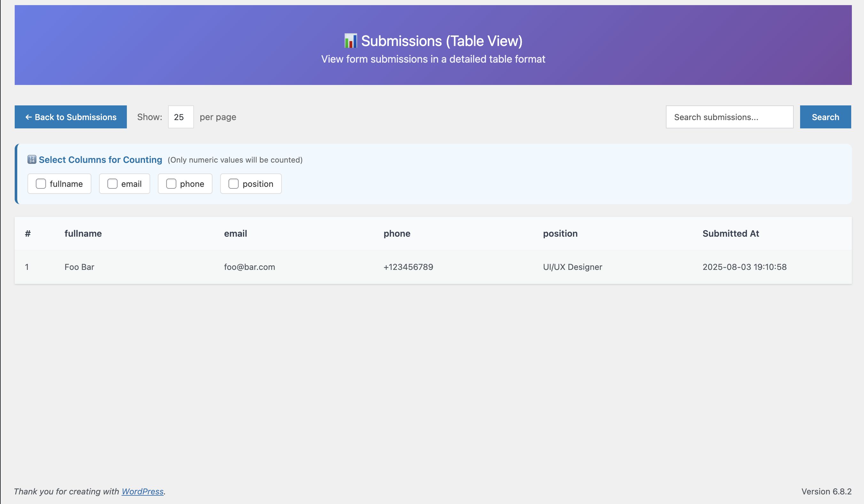The image size is (864, 504).
Task: Click the Submitted At column header
Action: (730, 234)
